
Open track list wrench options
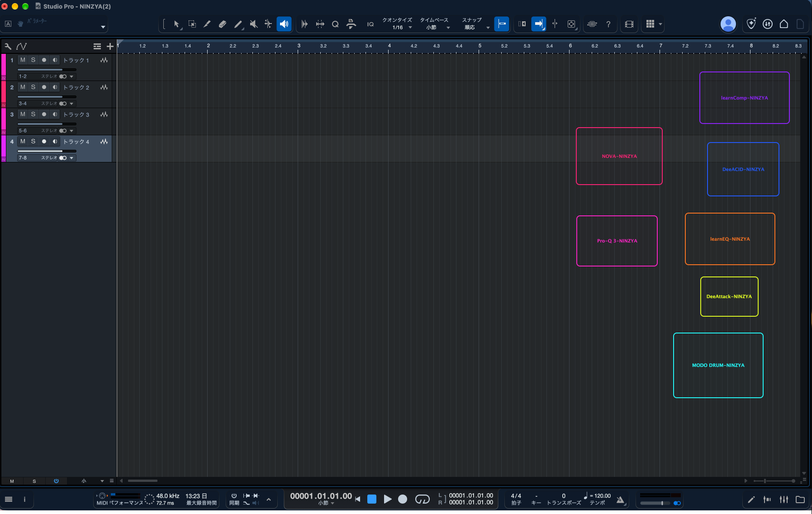[x=8, y=46]
